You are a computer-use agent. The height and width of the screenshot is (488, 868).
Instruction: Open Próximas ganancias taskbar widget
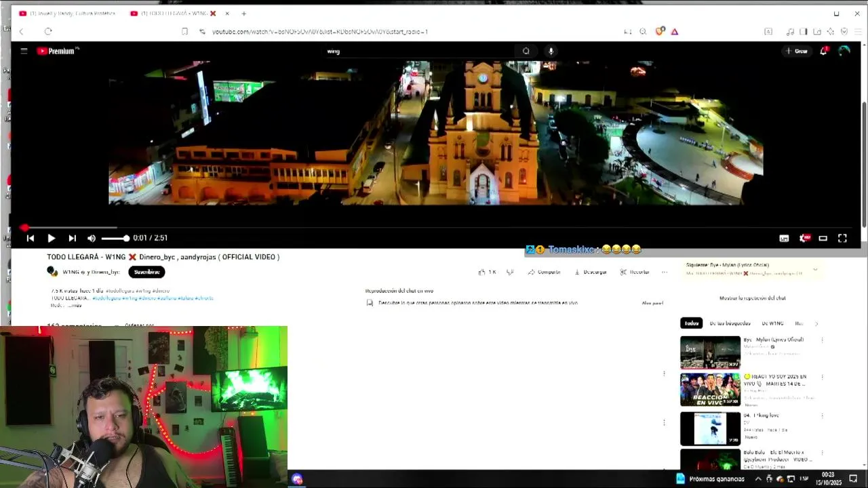tap(710, 479)
